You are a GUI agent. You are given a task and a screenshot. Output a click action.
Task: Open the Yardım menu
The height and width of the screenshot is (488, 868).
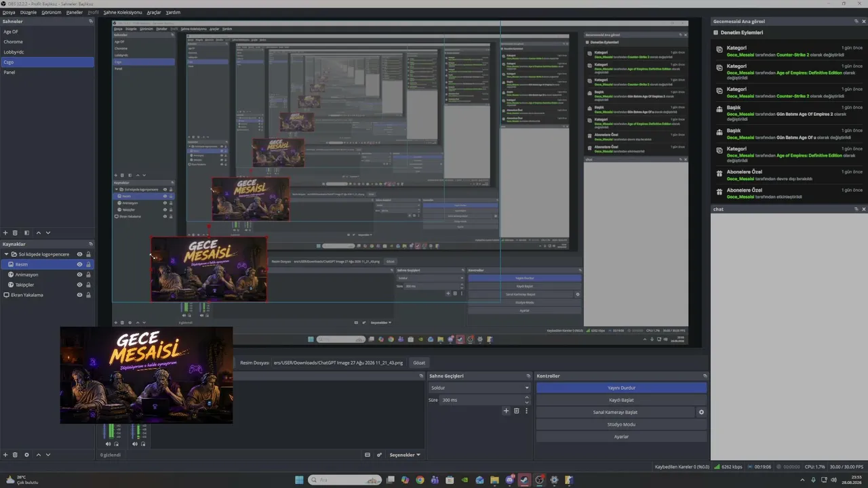pos(174,12)
